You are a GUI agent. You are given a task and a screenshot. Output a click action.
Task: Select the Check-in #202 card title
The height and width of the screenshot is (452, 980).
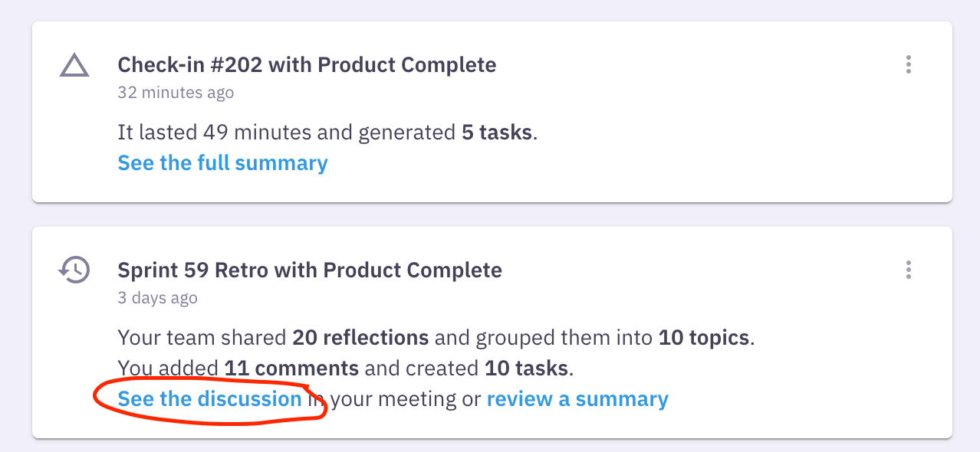coord(306,64)
